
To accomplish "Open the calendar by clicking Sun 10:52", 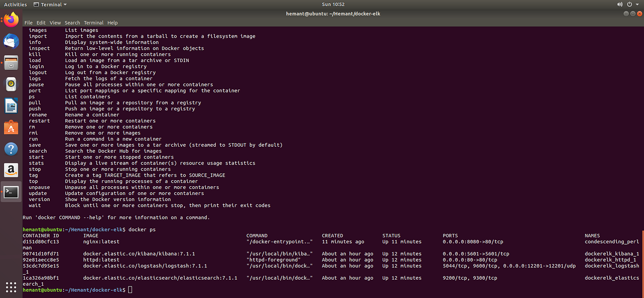I will 333,4.
